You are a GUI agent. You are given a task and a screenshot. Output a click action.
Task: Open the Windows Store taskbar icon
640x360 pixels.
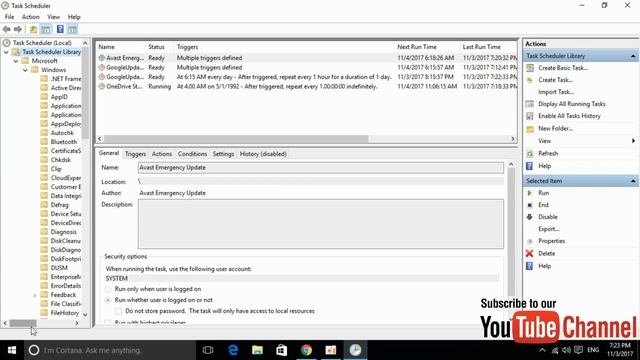coord(282,350)
